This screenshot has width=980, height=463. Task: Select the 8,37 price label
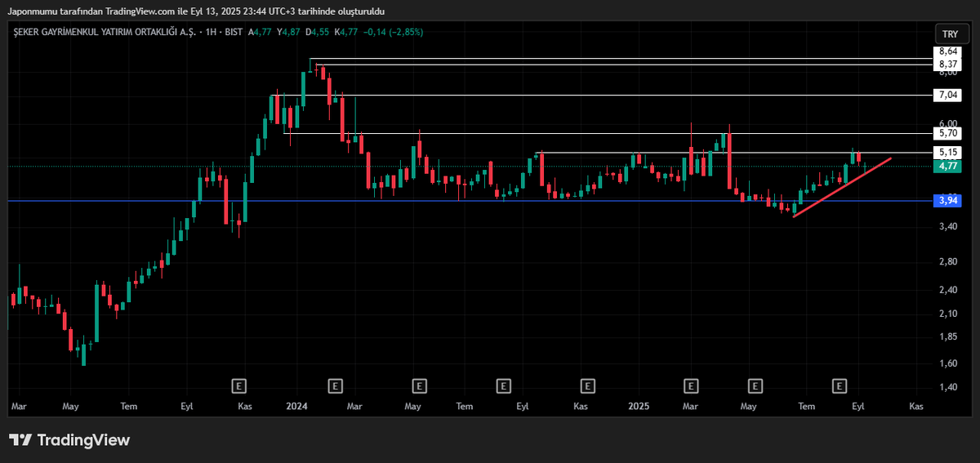(948, 64)
